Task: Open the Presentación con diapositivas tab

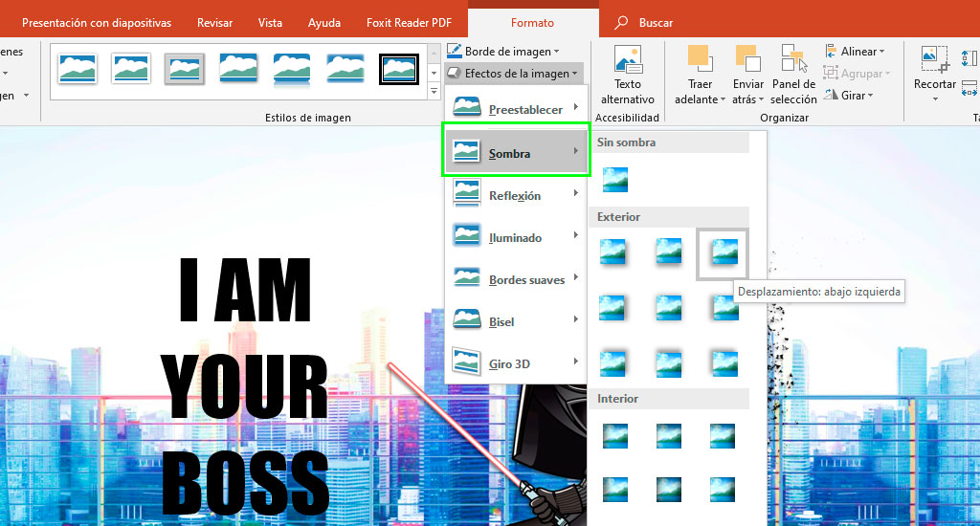Action: [x=97, y=23]
